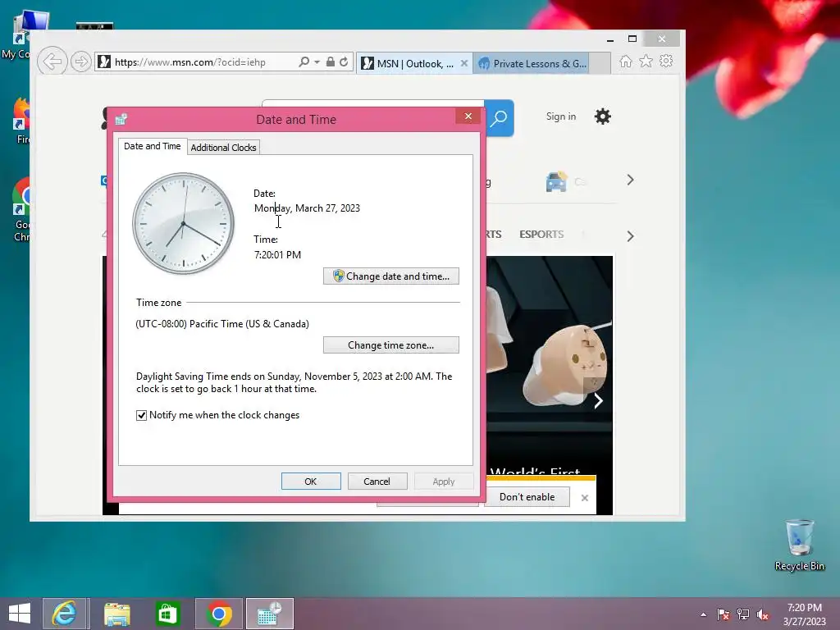840x630 pixels.
Task: Click blue MSN search button
Action: (500, 118)
